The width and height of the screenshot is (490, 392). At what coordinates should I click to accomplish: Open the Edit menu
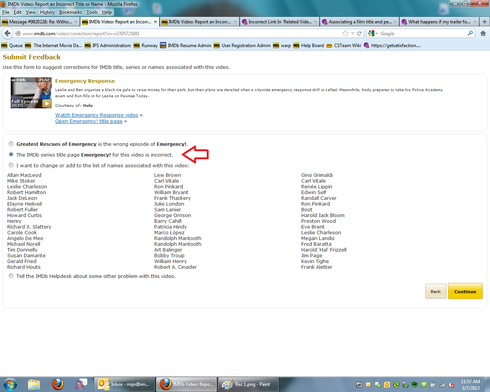[x=18, y=12]
